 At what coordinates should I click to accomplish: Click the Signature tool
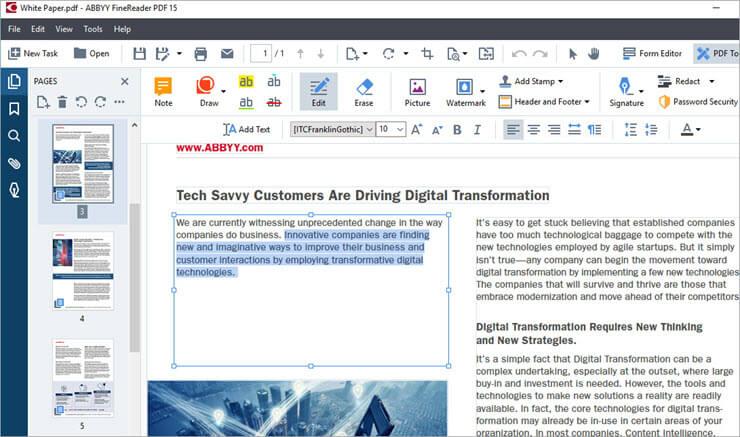pos(626,92)
